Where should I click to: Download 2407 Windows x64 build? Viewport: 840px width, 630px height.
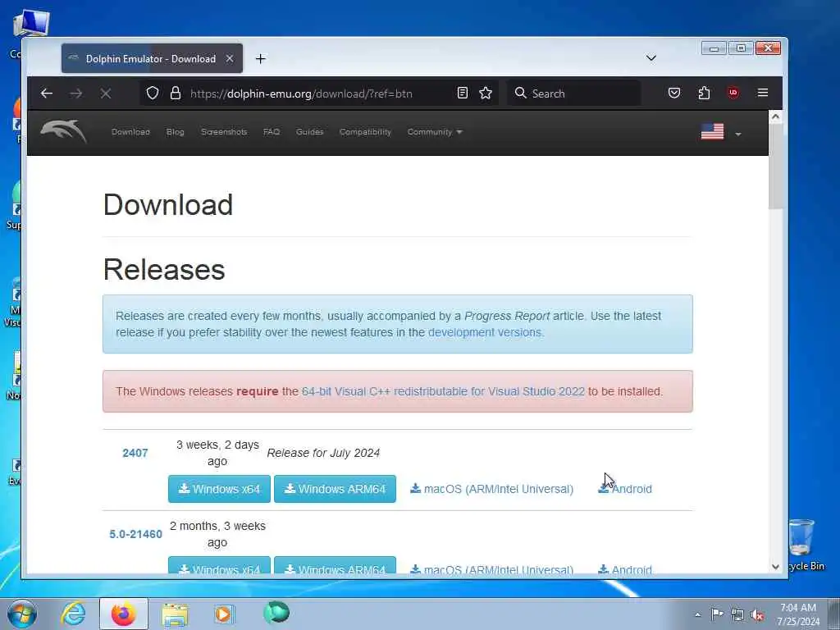coord(219,489)
